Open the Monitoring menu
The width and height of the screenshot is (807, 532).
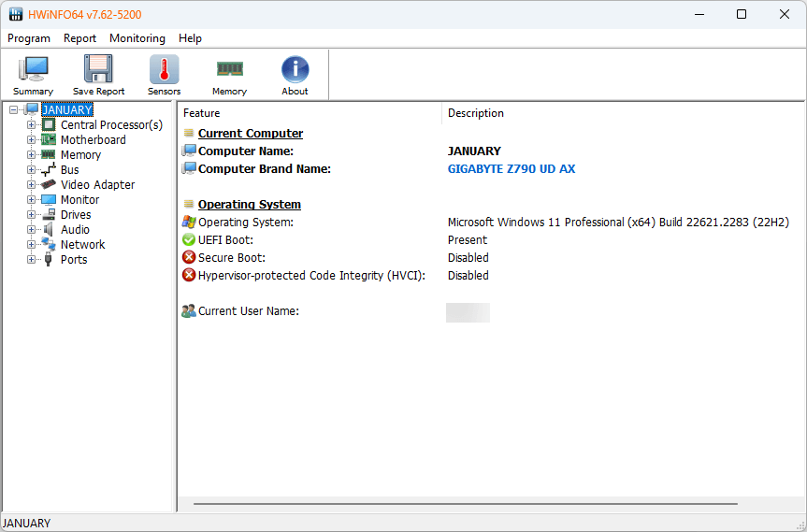point(137,38)
